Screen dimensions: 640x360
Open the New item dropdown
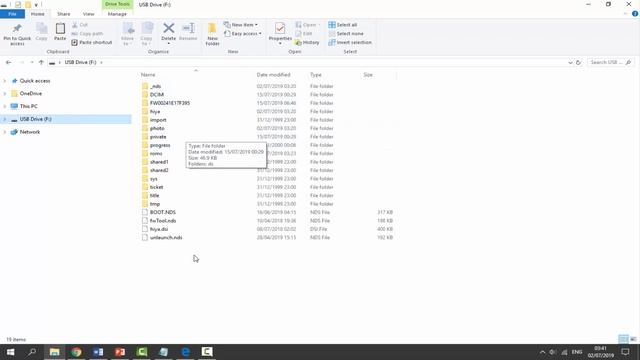[241, 25]
